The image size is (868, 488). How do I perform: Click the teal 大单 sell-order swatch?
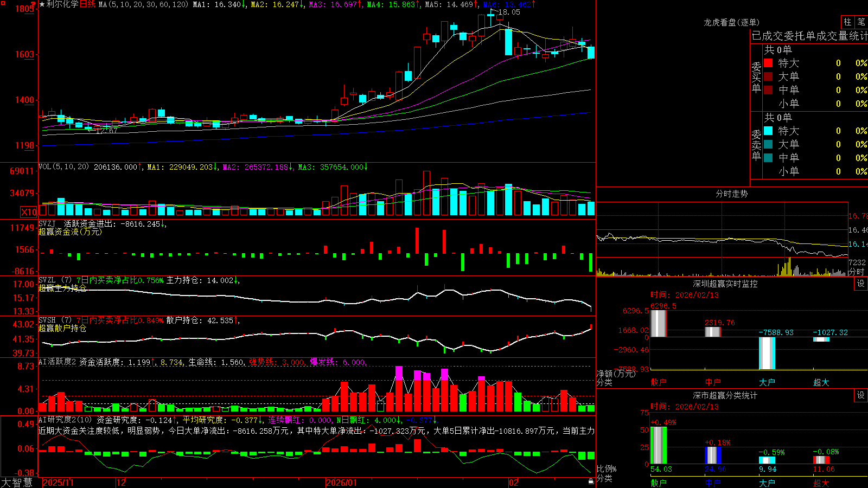(768, 144)
